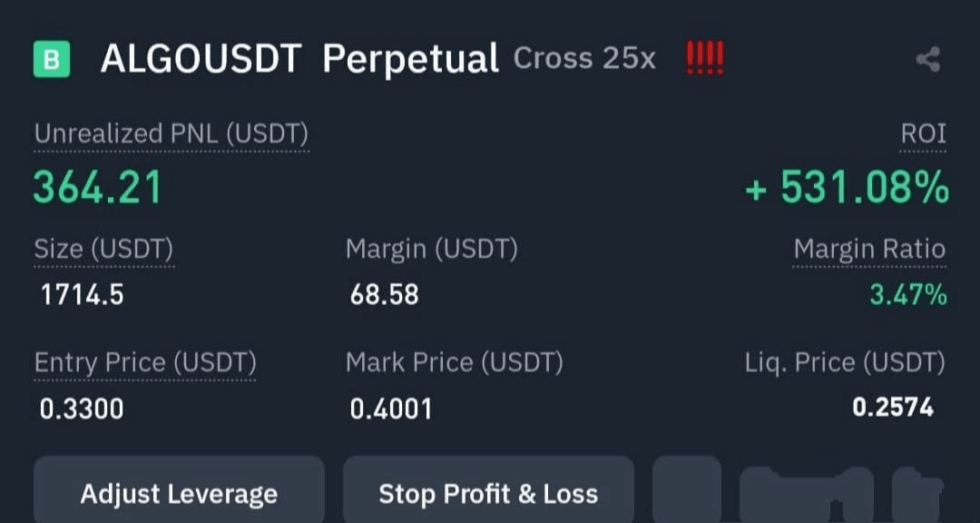The height and width of the screenshot is (523, 980).
Task: Click the Entry Price (USDT) label
Action: [145, 362]
